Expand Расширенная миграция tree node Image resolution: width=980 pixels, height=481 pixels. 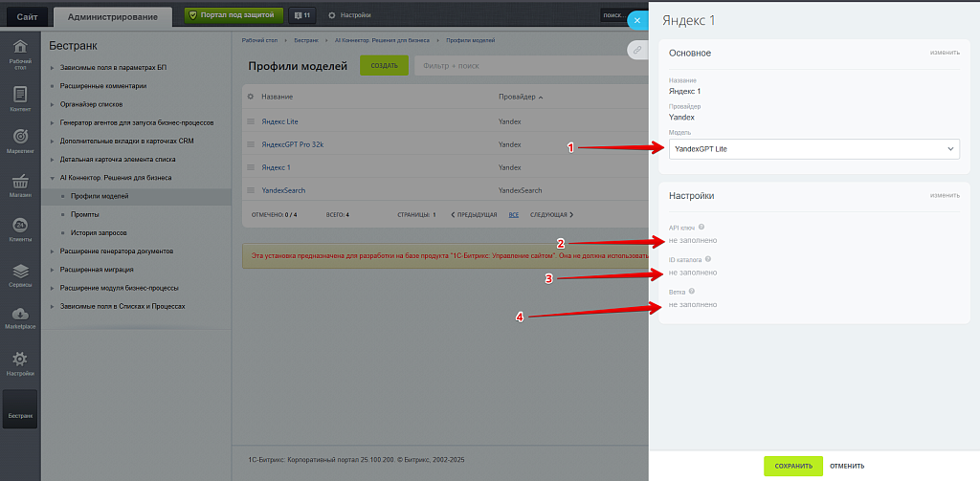tap(52, 270)
